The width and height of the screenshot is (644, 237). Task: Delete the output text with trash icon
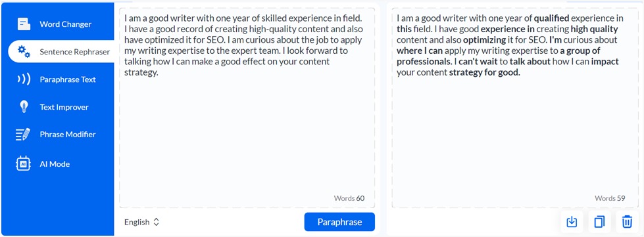click(x=627, y=222)
